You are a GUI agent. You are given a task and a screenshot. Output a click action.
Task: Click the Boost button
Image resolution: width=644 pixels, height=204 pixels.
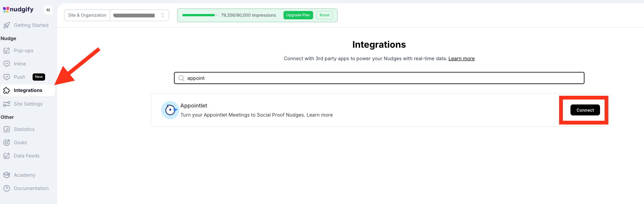click(x=324, y=15)
